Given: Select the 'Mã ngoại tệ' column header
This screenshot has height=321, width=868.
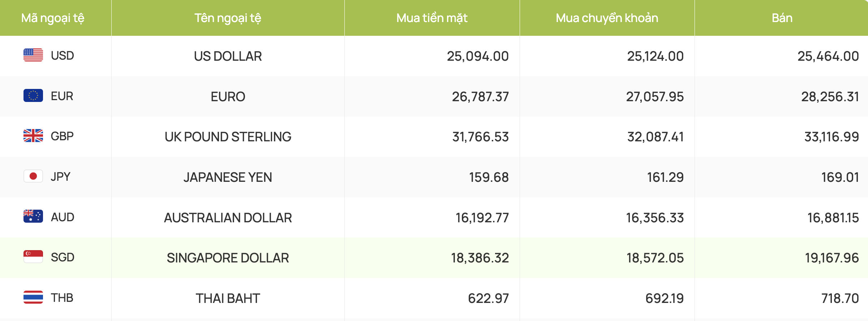Looking at the screenshot, I should (x=53, y=18).
